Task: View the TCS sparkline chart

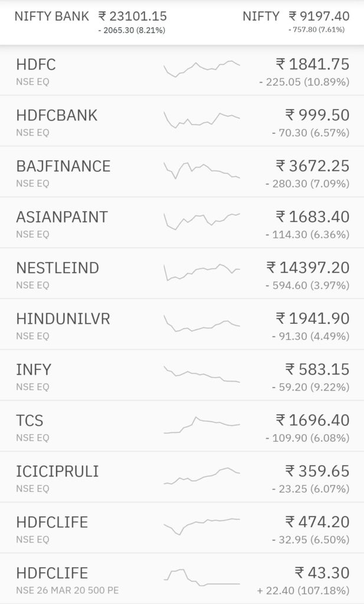Action: [x=202, y=425]
